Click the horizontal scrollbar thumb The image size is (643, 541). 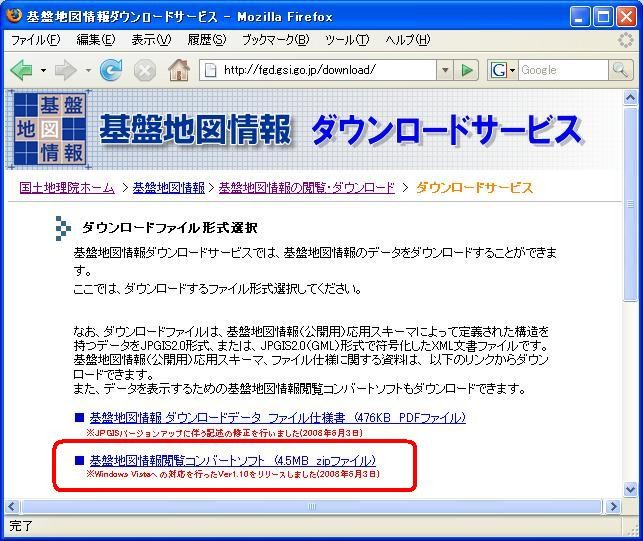click(x=312, y=507)
